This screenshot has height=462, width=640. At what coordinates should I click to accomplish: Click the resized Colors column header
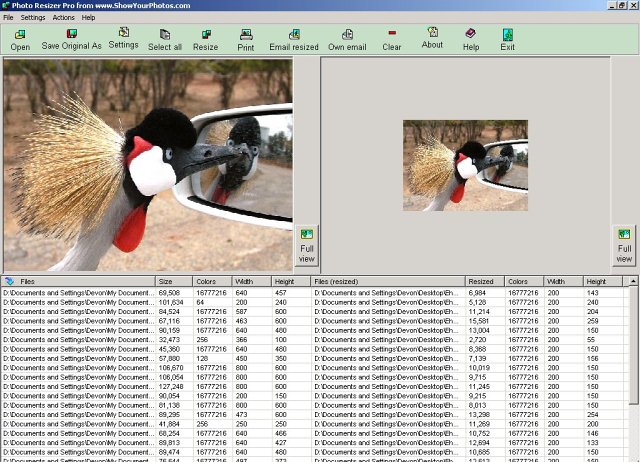pos(524,281)
